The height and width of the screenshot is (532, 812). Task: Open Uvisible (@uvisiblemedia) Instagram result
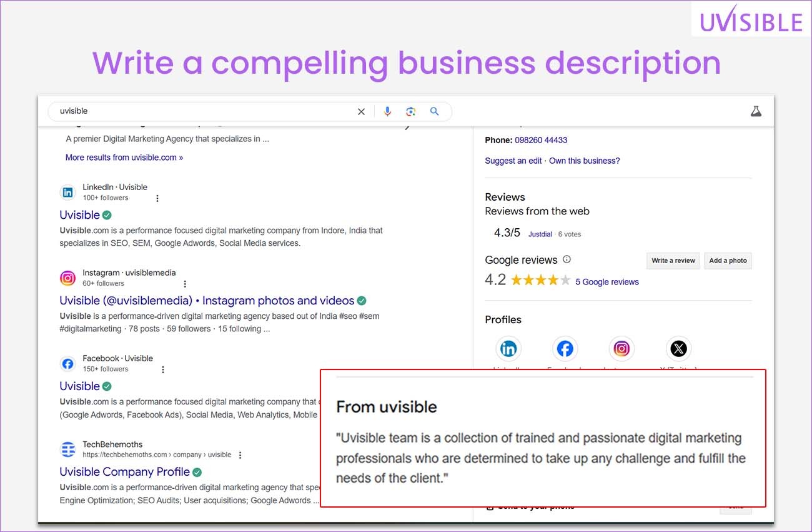207,301
